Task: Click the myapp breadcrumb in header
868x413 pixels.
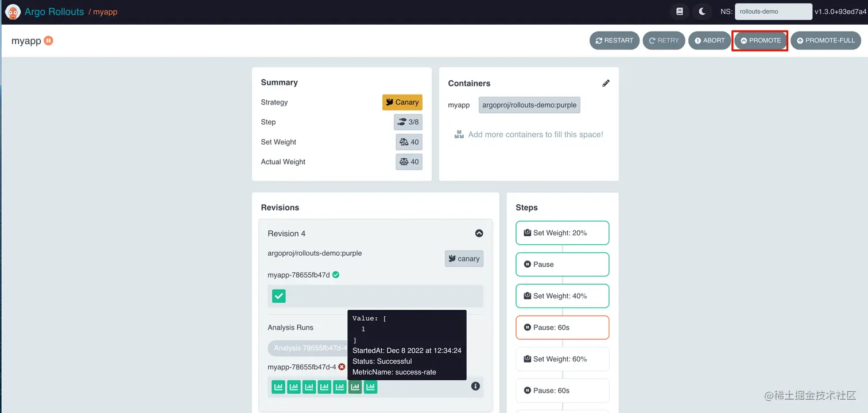Action: pos(105,12)
